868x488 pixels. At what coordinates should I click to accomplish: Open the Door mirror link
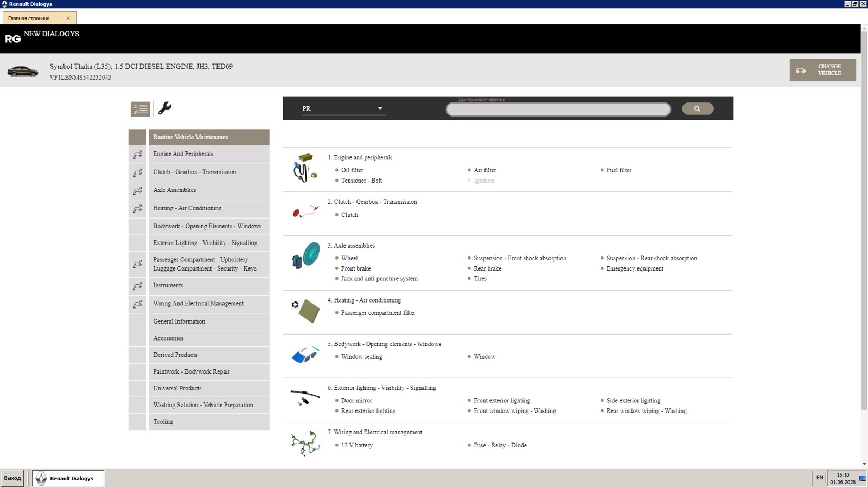[356, 401]
